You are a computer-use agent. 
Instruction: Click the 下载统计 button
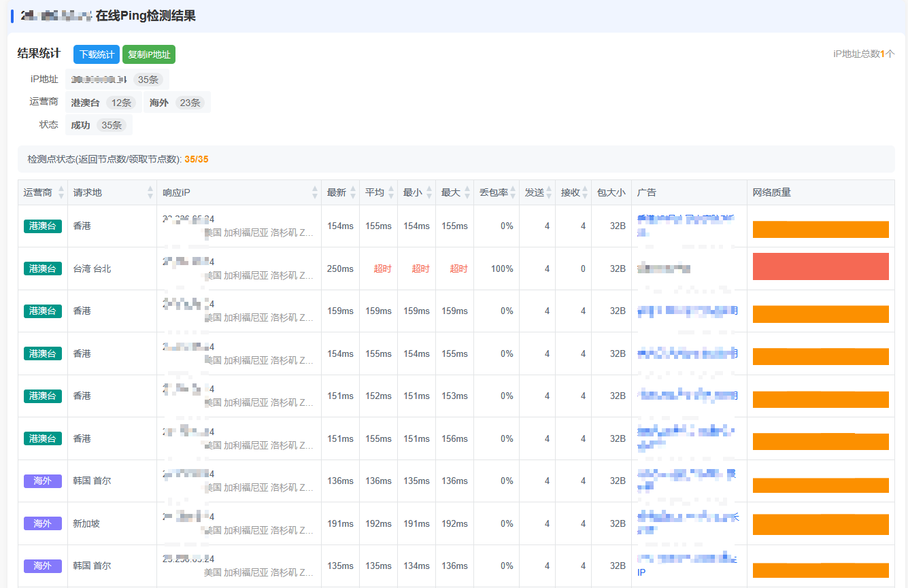click(x=97, y=54)
